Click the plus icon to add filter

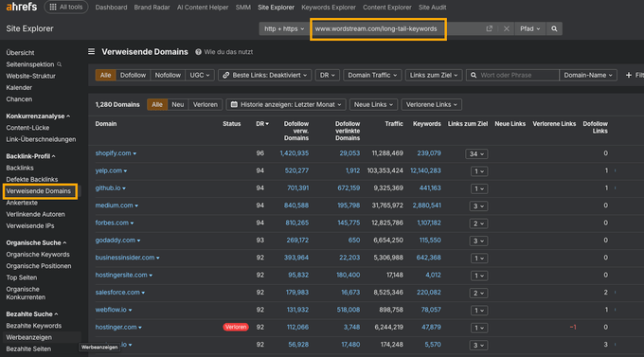pos(629,75)
